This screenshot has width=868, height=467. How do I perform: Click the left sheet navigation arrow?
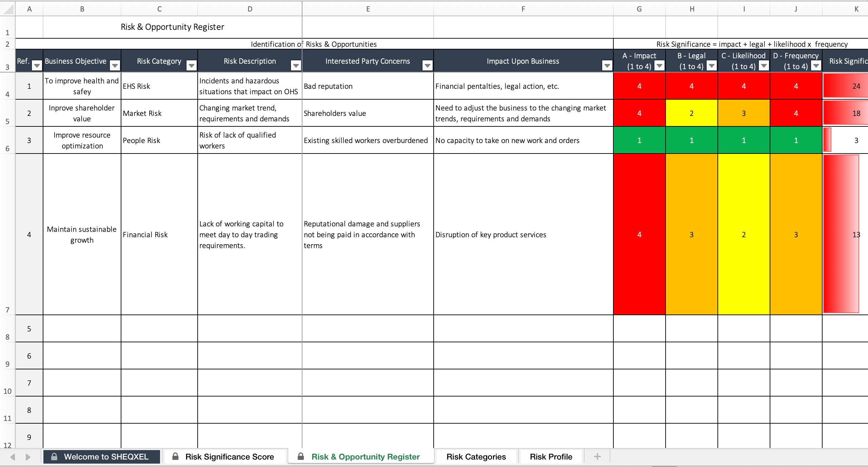point(13,456)
